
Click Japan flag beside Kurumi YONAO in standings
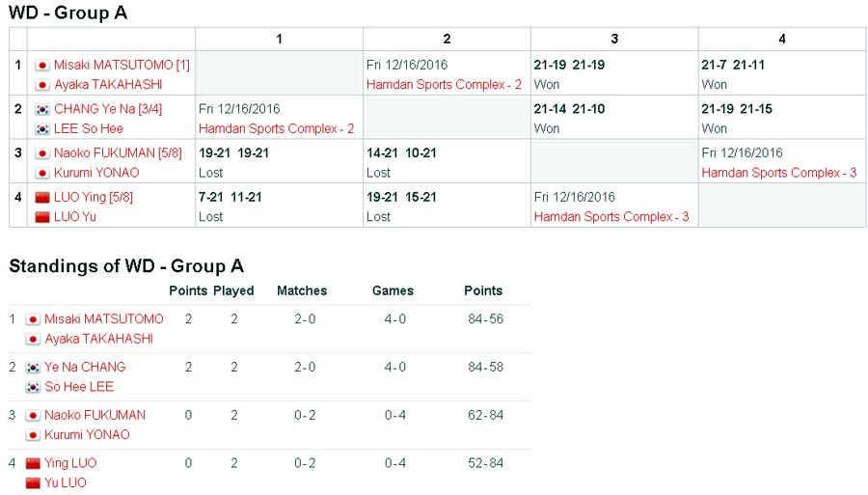pos(33,435)
